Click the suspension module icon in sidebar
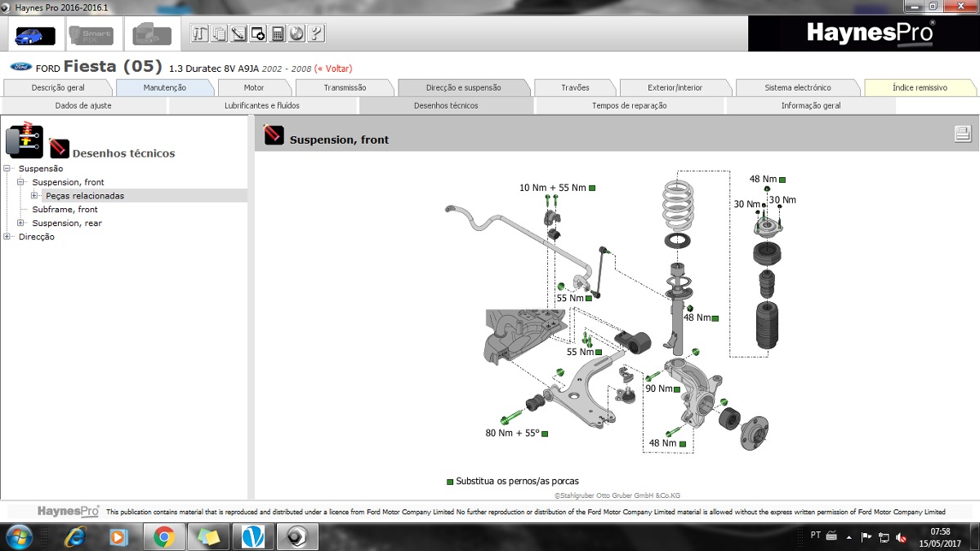The image size is (980, 551). [24, 140]
